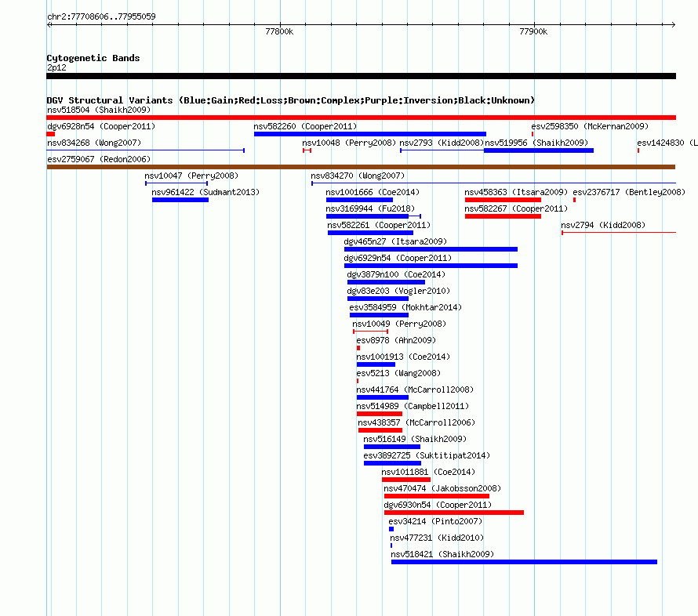Open the esv8978 (Ahn2009) variant label
Viewport: 698px width, 616px height.
[396, 340]
